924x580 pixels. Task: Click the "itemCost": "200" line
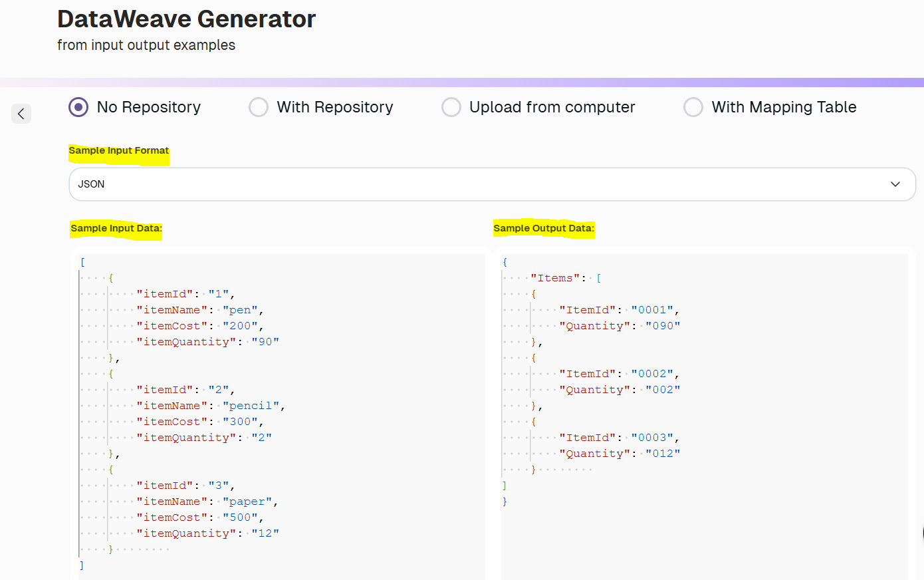point(200,326)
